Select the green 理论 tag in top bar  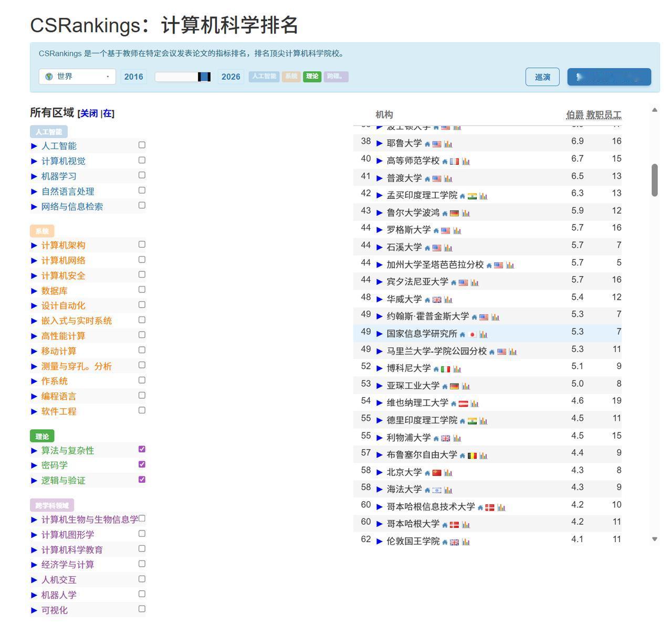[312, 77]
